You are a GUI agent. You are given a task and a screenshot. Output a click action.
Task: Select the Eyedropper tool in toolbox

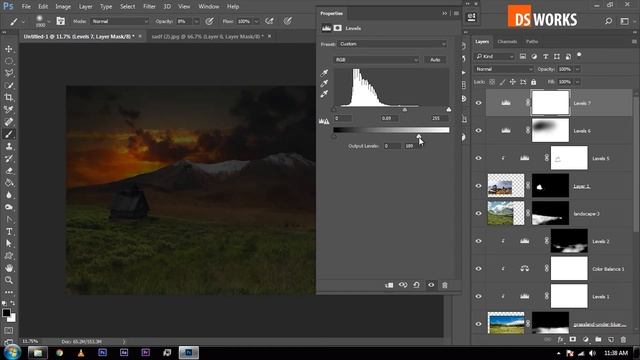click(x=9, y=109)
